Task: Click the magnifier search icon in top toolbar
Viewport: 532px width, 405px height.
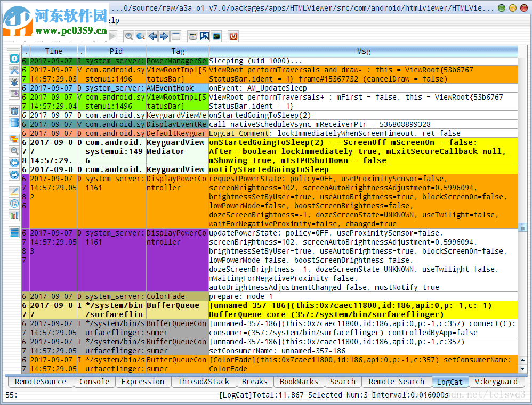Action: pos(128,36)
